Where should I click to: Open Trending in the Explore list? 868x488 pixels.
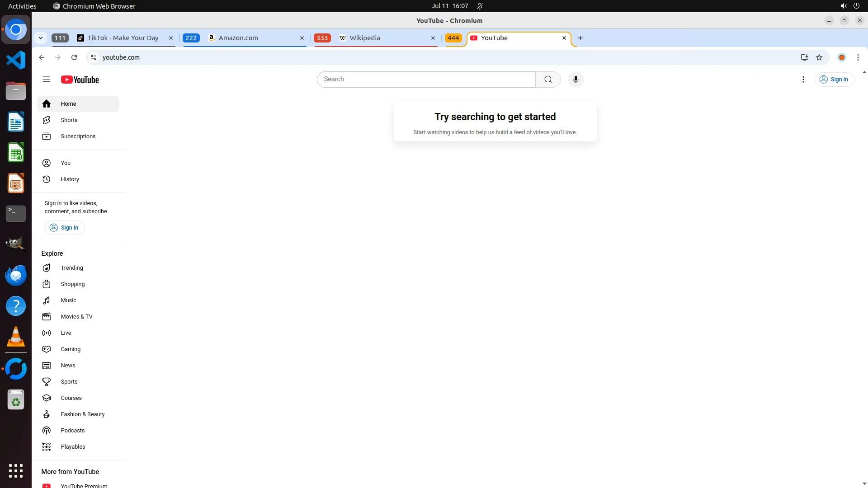[x=72, y=268]
